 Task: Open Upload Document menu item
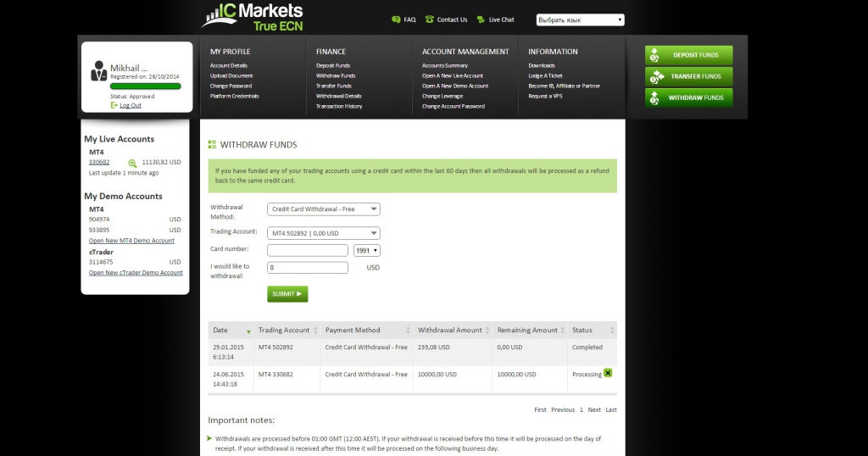click(231, 75)
